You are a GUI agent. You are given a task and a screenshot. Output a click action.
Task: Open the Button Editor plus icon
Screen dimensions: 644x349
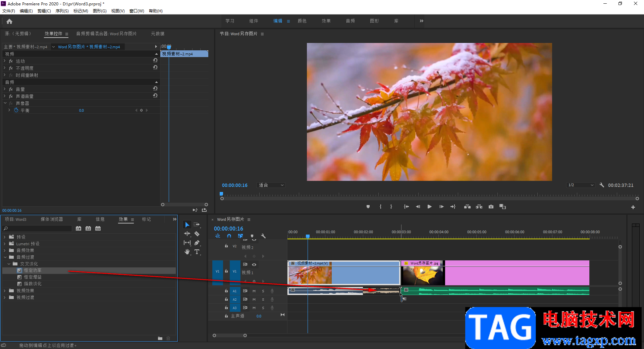pos(633,207)
